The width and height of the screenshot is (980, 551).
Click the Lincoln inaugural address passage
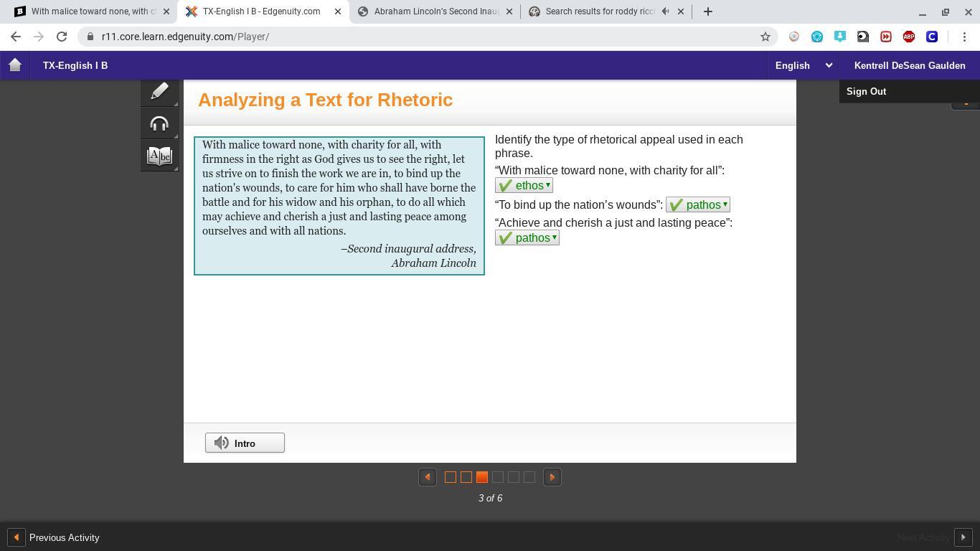point(339,206)
